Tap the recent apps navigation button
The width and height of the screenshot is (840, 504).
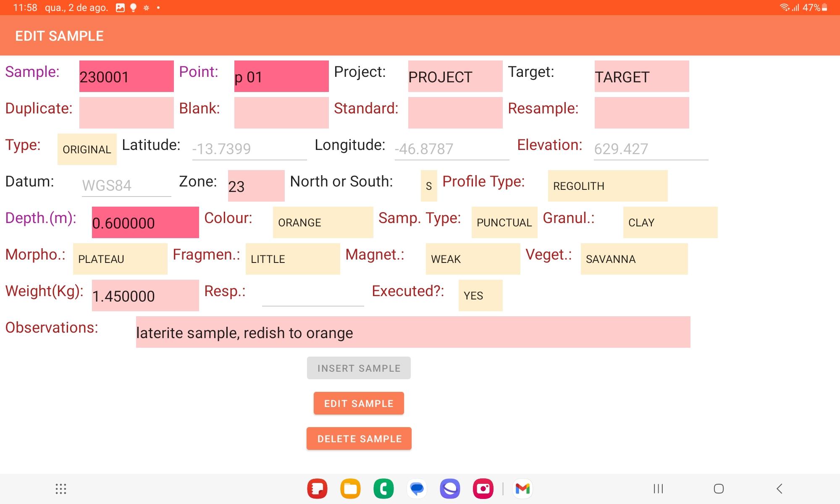pos(658,489)
